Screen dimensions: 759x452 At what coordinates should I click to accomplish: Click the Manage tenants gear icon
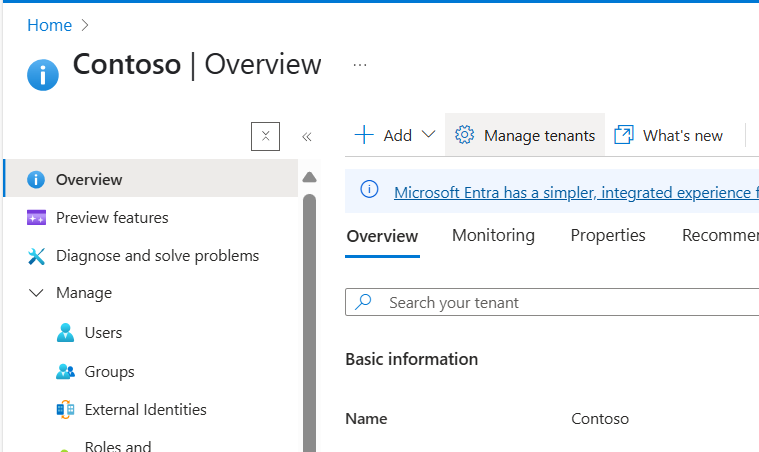pyautogui.click(x=464, y=135)
